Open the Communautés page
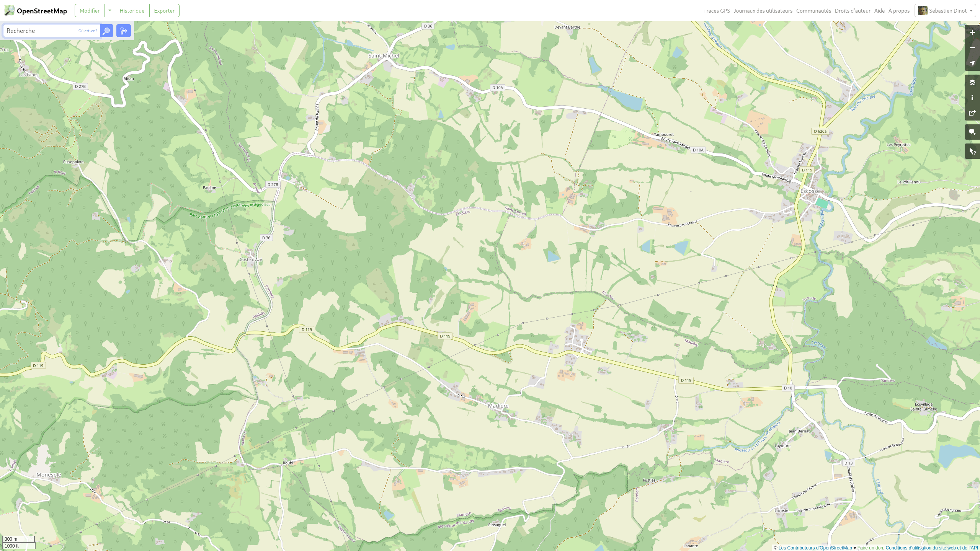This screenshot has width=980, height=551. pyautogui.click(x=813, y=11)
